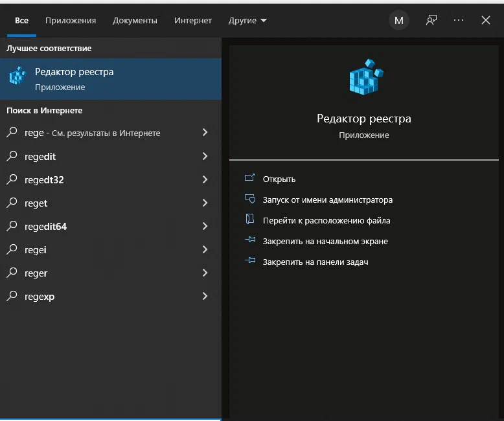Open the feedback icon in the header
This screenshot has width=504, height=421.
point(431,20)
